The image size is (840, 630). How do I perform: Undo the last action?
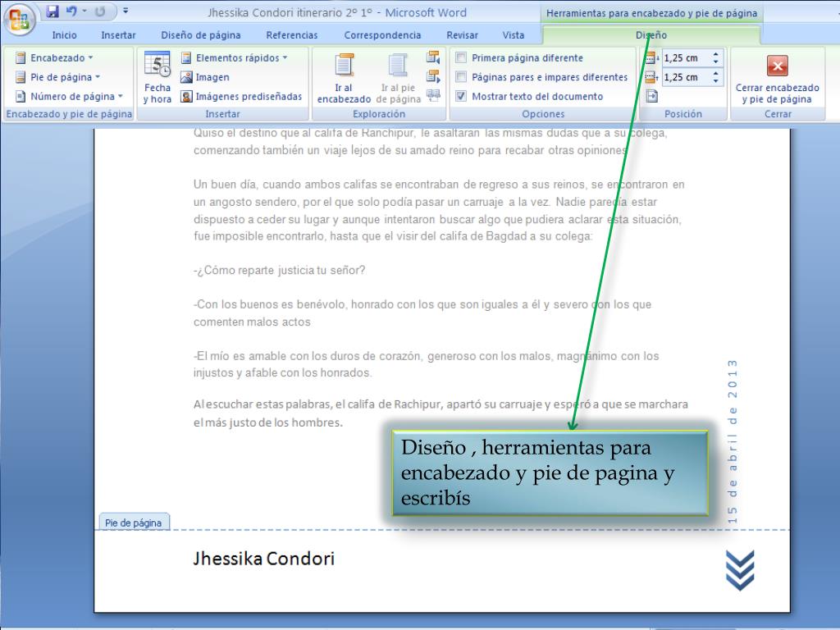[71, 11]
